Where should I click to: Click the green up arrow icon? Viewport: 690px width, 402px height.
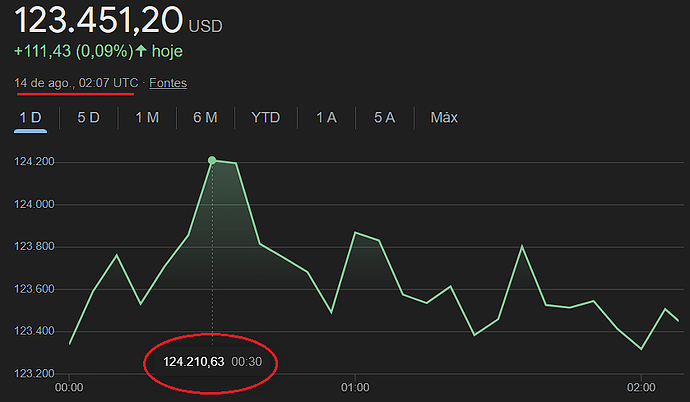pyautogui.click(x=141, y=51)
